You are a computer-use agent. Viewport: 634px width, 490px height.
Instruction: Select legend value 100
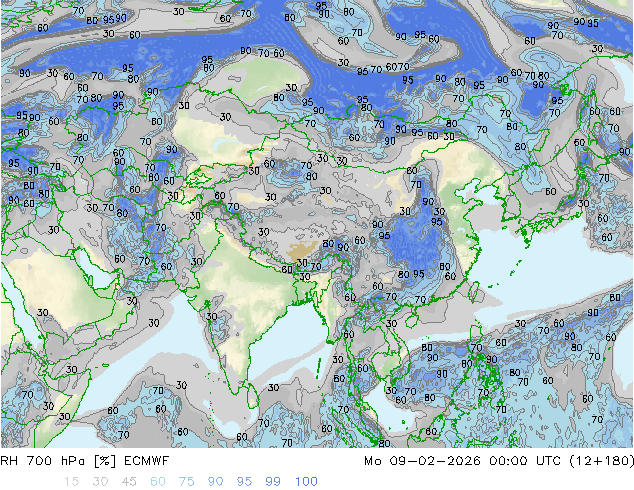coord(306,482)
